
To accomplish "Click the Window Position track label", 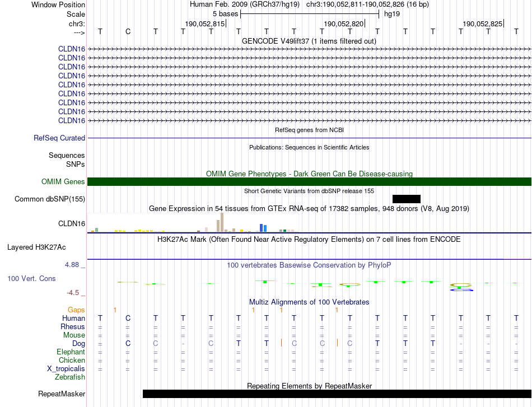I will click(x=58, y=4).
